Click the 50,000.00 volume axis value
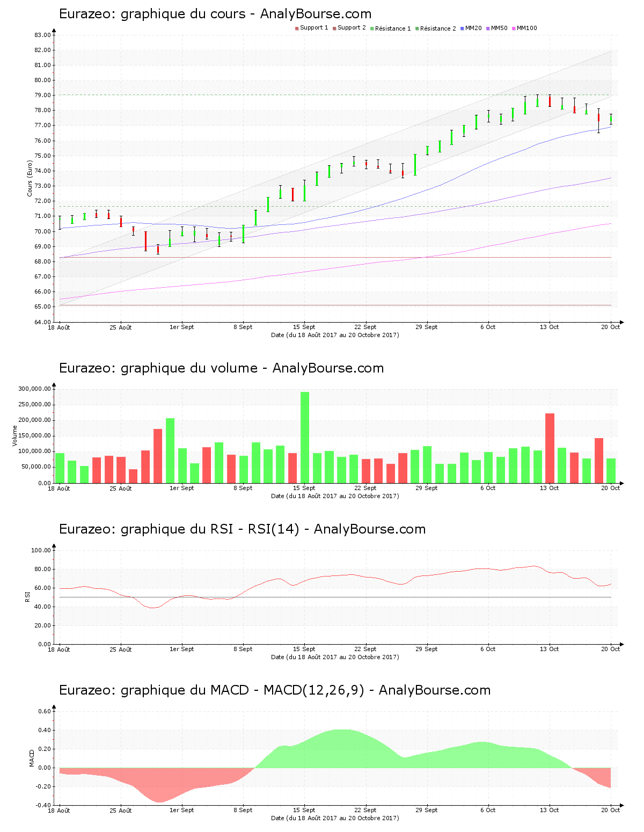Image resolution: width=644 pixels, height=832 pixels. pos(36,467)
